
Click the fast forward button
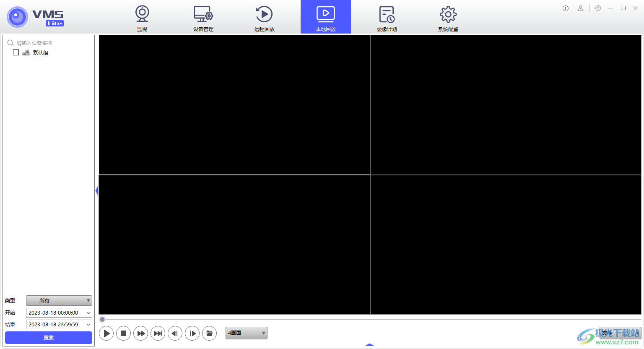coord(141,333)
